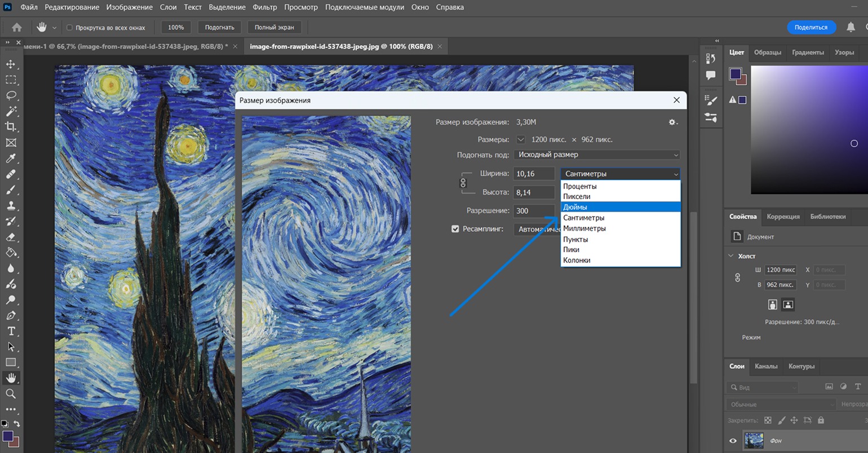Select the Rectangle shape tool
This screenshot has width=868, height=453.
(x=11, y=362)
